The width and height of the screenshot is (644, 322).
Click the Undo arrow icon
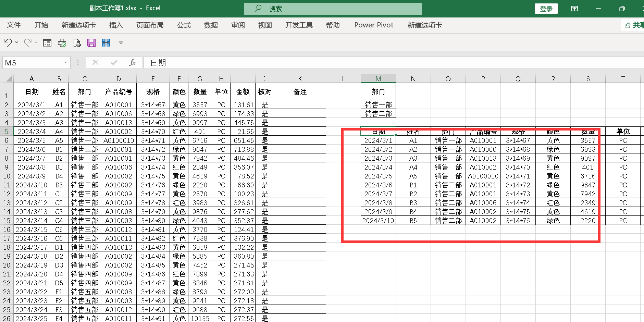(8, 42)
